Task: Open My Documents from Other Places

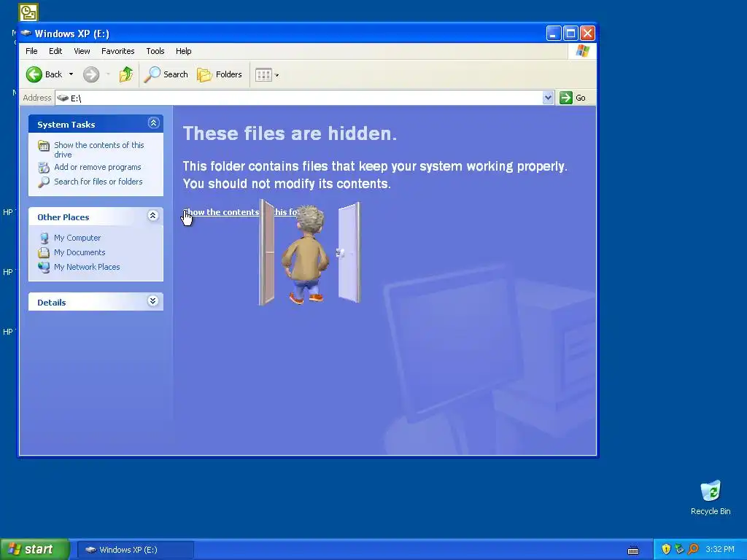Action: pyautogui.click(x=80, y=252)
